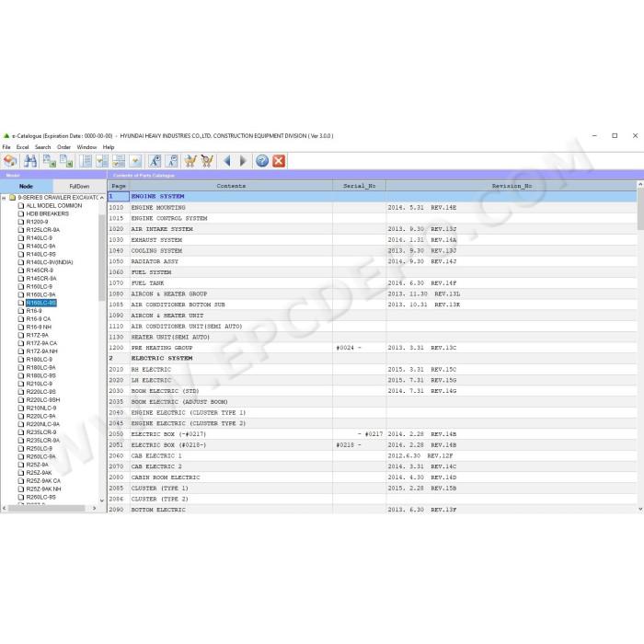Select R25Z-9AK CA in the model tree

tap(43, 480)
